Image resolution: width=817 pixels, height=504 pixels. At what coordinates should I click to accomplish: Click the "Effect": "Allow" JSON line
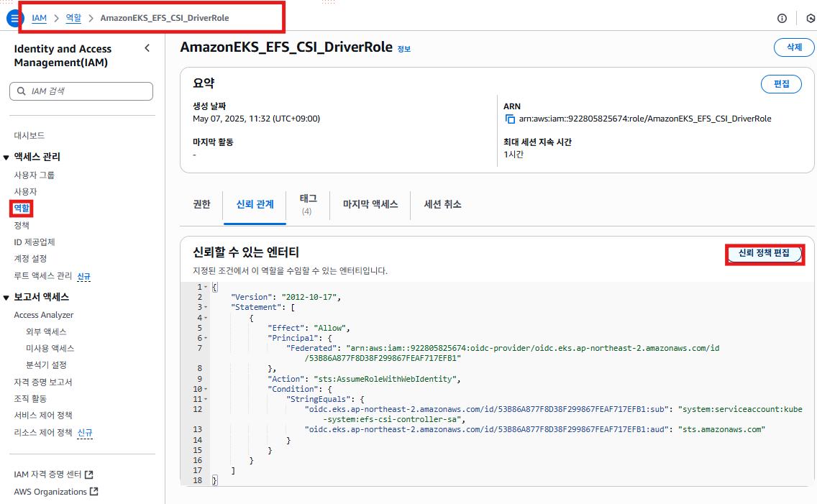click(309, 328)
